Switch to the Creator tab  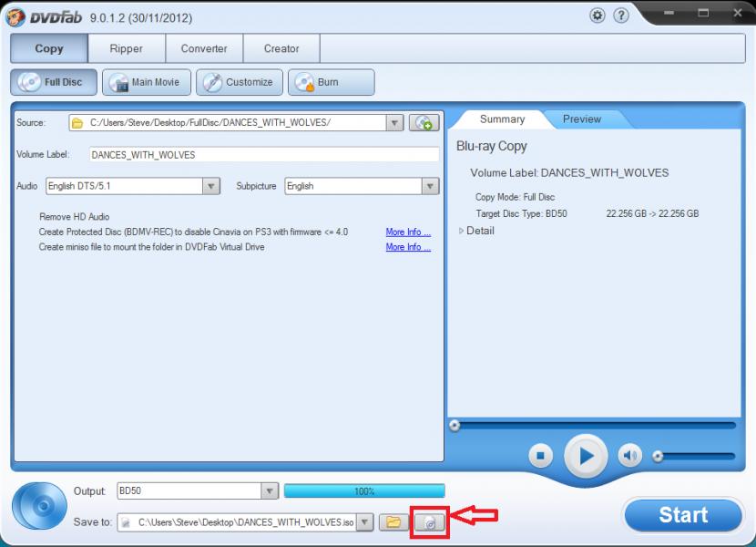281,48
